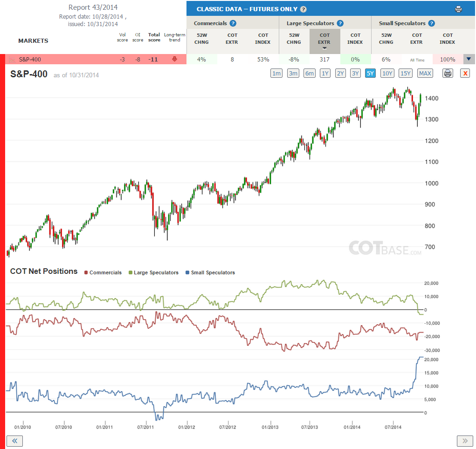The width and height of the screenshot is (476, 449).
Task: Open the Small Speculators help icon
Action: pyautogui.click(x=432, y=23)
